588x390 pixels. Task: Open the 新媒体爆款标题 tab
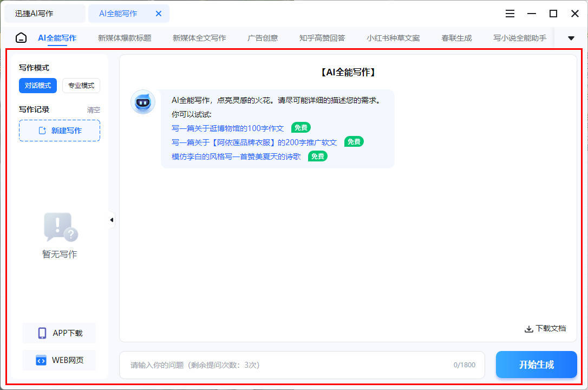125,38
